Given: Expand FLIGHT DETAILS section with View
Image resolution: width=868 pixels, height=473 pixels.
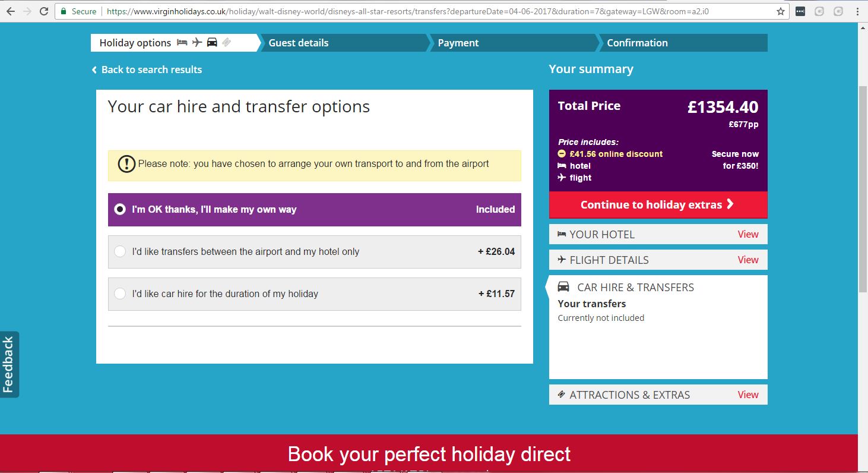Looking at the screenshot, I should pyautogui.click(x=747, y=260).
